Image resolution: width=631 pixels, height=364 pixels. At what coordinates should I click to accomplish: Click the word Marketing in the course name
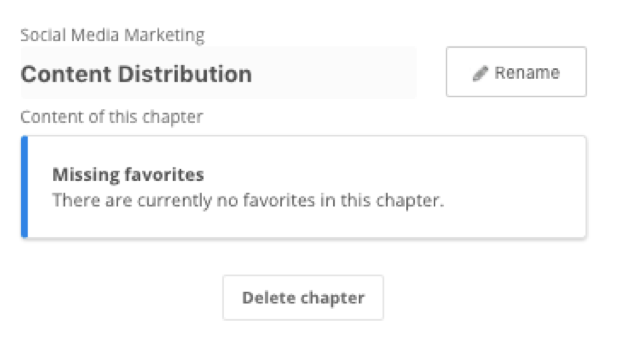(x=164, y=35)
